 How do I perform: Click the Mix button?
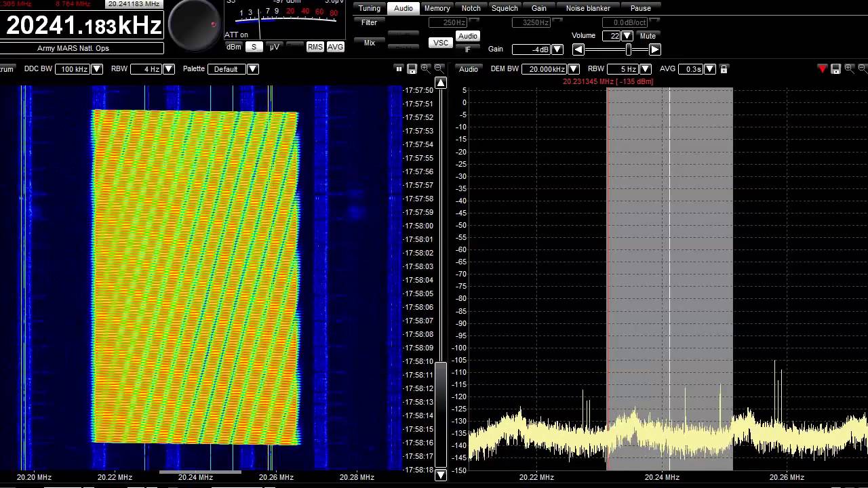tap(370, 43)
